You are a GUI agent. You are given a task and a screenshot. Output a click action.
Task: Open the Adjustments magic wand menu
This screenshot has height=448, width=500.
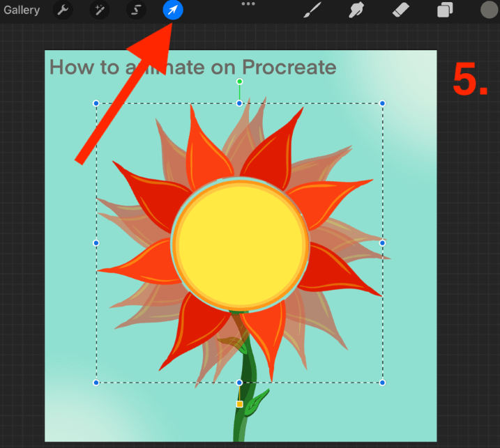coord(100,10)
